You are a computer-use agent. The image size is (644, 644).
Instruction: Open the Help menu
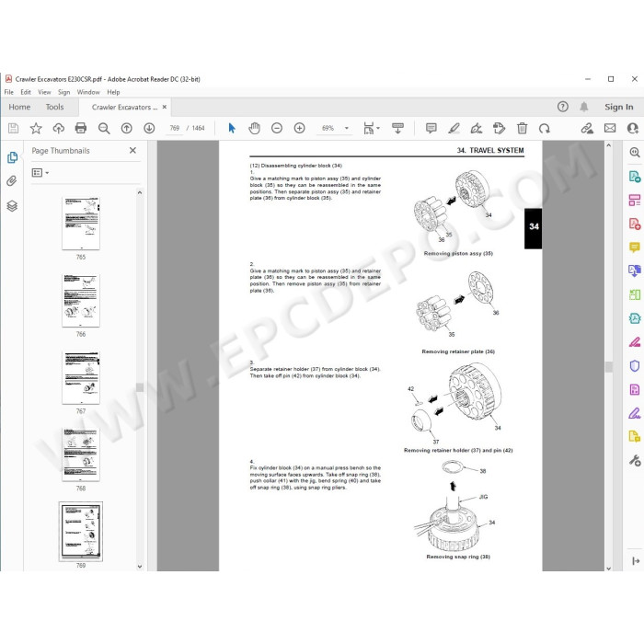[113, 92]
